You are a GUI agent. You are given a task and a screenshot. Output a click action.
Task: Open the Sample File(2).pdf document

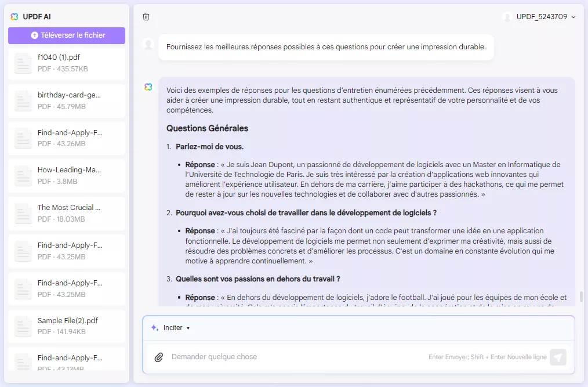click(x=66, y=326)
